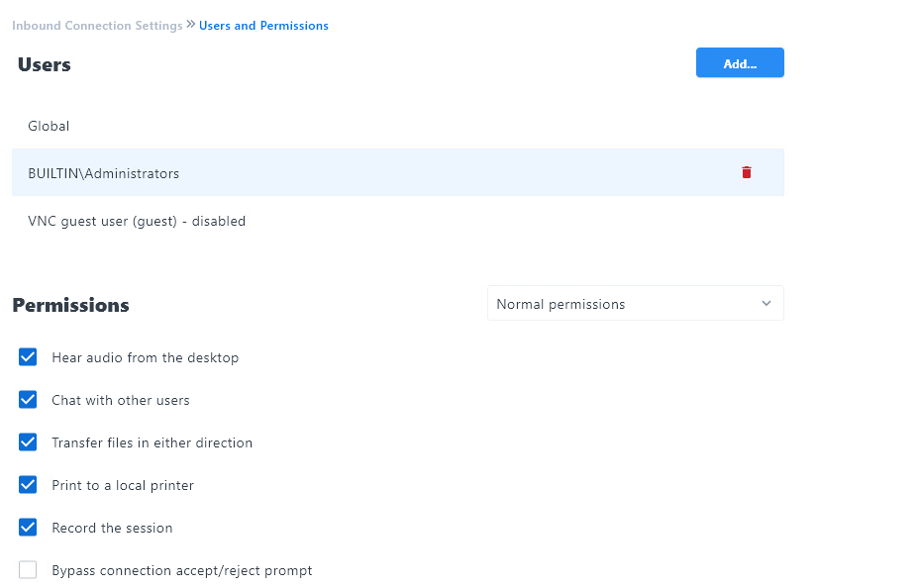Image resolution: width=917 pixels, height=588 pixels.
Task: Open the Normal permissions dropdown chevron
Action: 765,304
